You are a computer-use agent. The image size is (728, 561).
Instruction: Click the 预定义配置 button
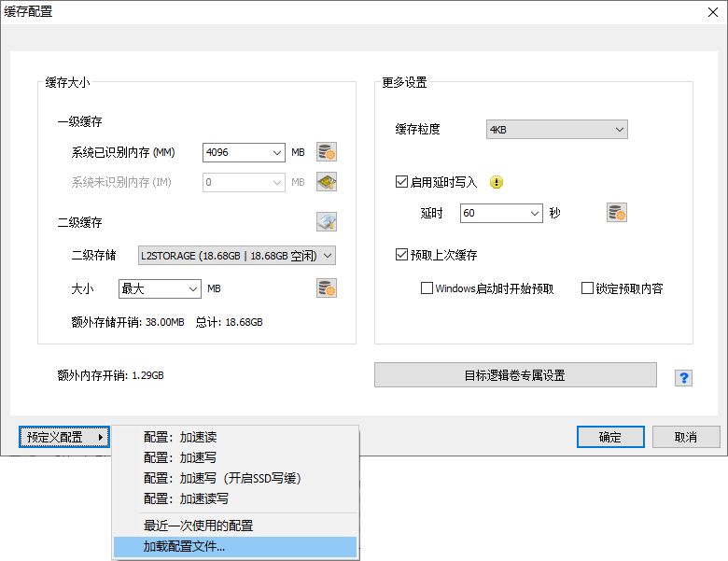point(64,437)
